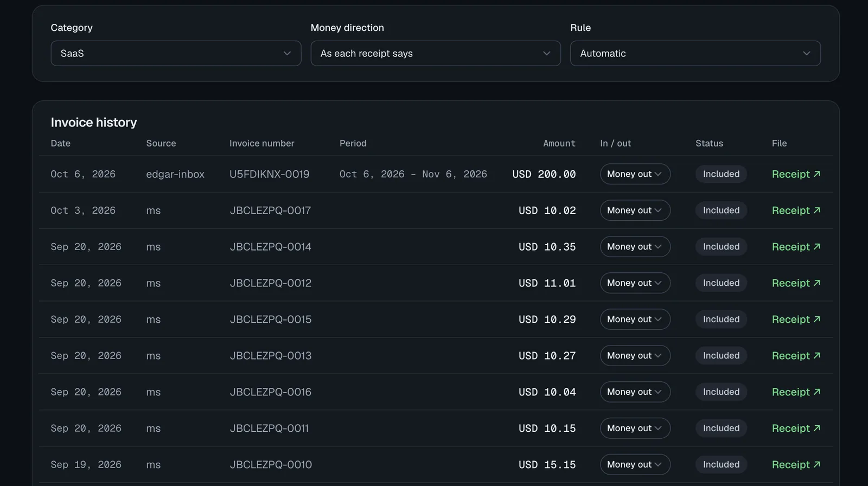The height and width of the screenshot is (486, 868).
Task: Change Money out for invoice JBCLEZPQ-0014
Action: coord(635,247)
